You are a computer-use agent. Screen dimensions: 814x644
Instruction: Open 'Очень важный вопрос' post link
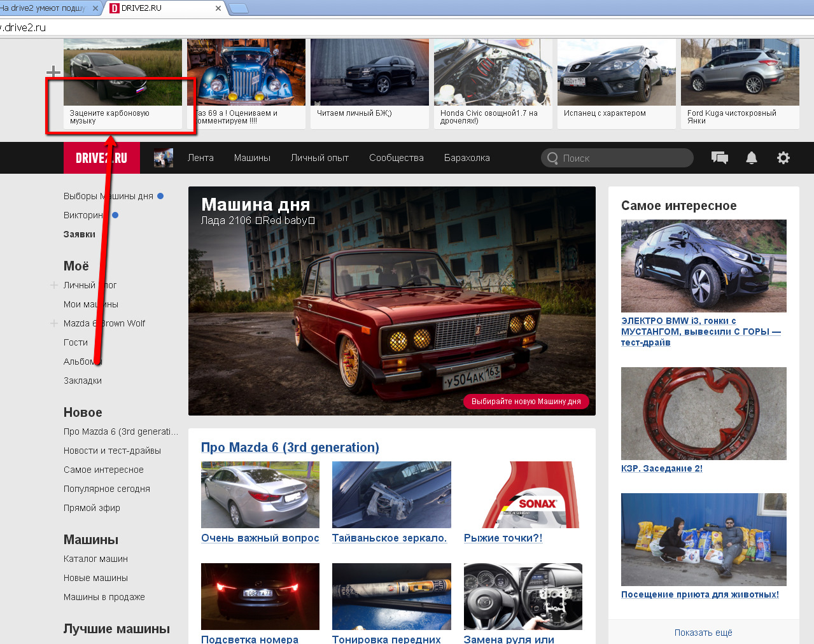point(260,538)
